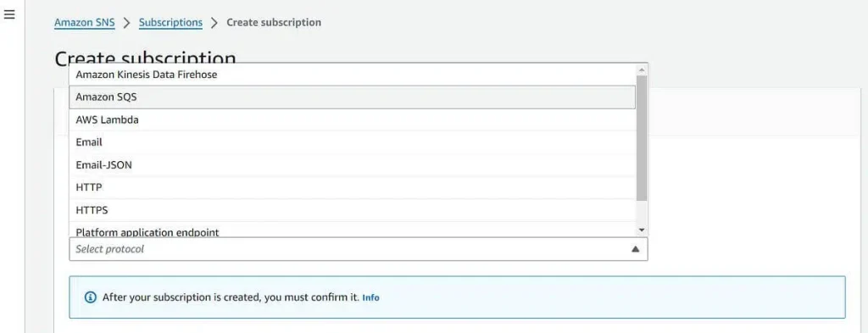The height and width of the screenshot is (333, 868).
Task: Click the protocol list scrollbar thumb
Action: [x=642, y=138]
